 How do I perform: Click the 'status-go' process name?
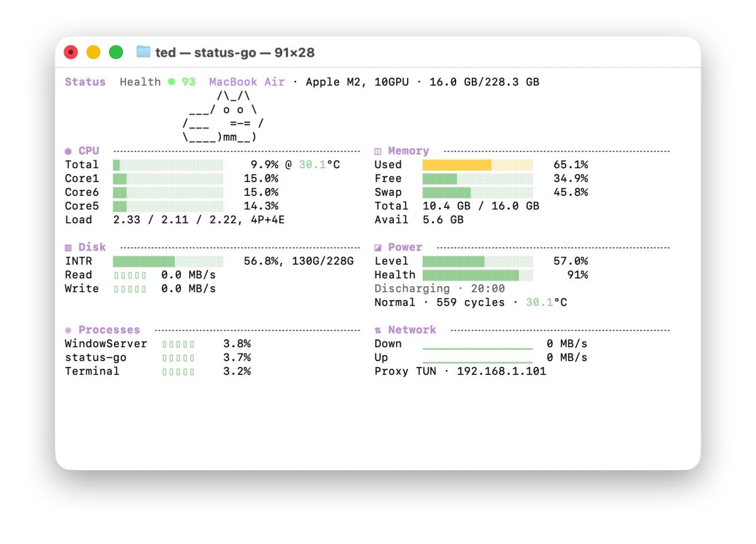pyautogui.click(x=96, y=358)
